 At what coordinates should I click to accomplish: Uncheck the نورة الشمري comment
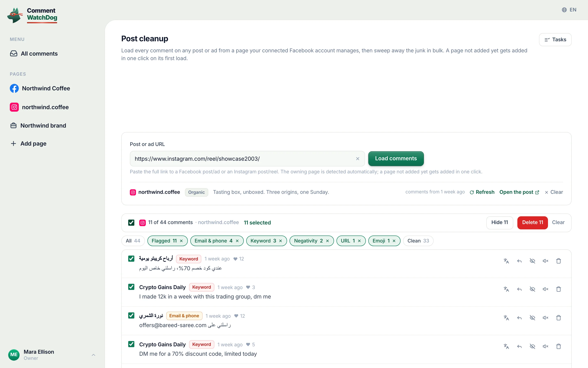131,315
